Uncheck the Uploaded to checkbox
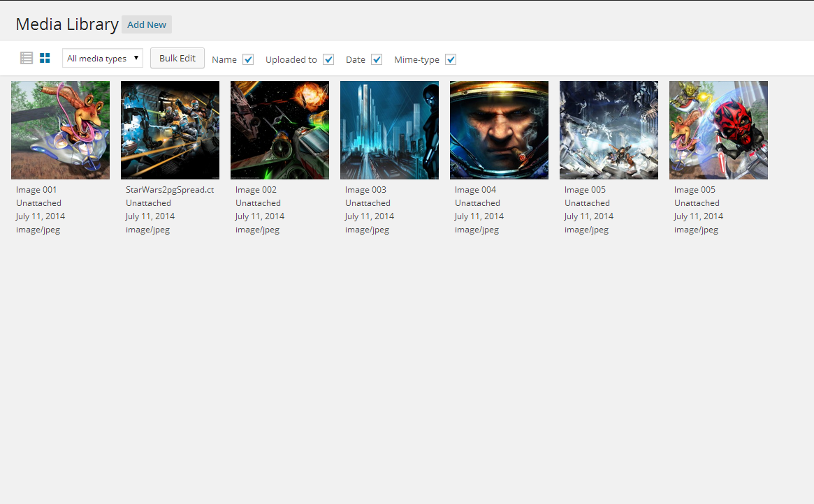The width and height of the screenshot is (814, 504). [328, 59]
